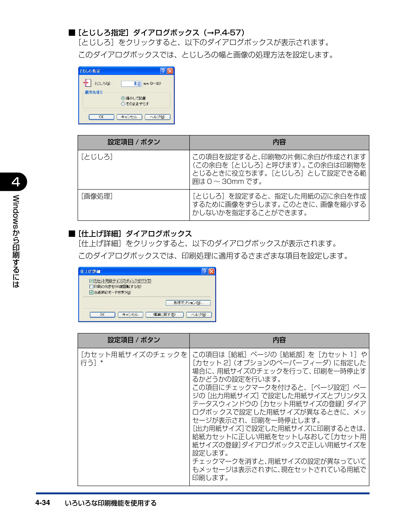Image resolution: width=414 pixels, height=532 pixels.
Task: Click キャンセル in the 仕上げ詳細 dialog
Action: (x=130, y=315)
